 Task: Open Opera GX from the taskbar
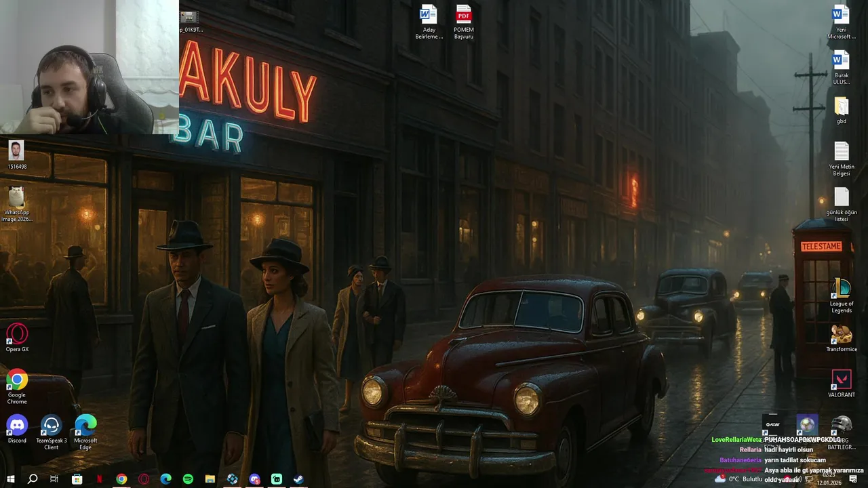click(x=144, y=479)
